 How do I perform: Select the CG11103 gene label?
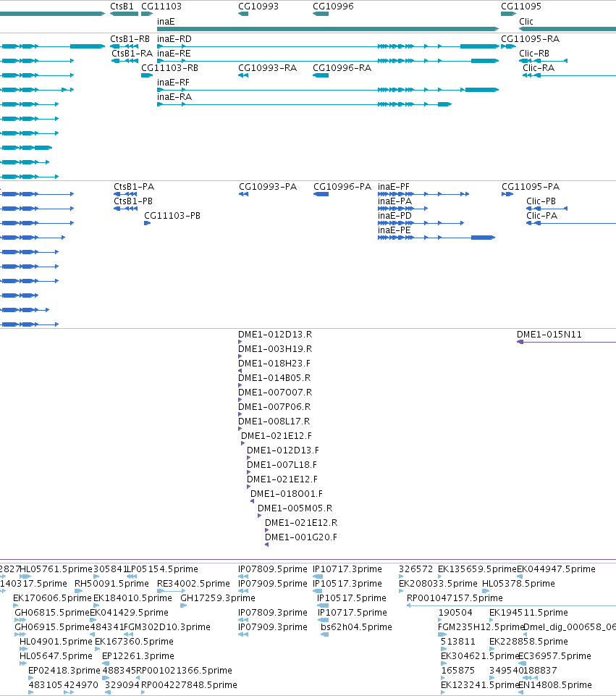point(161,7)
